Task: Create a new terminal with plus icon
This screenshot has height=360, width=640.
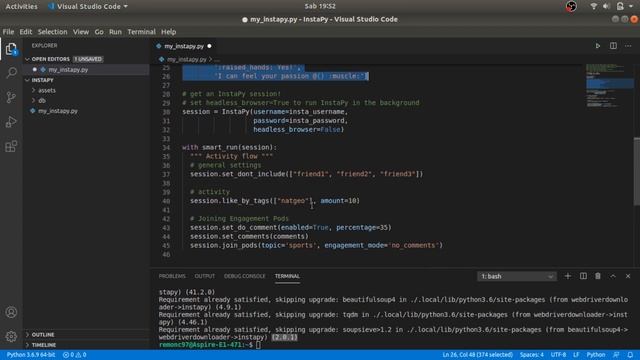Action: point(568,276)
